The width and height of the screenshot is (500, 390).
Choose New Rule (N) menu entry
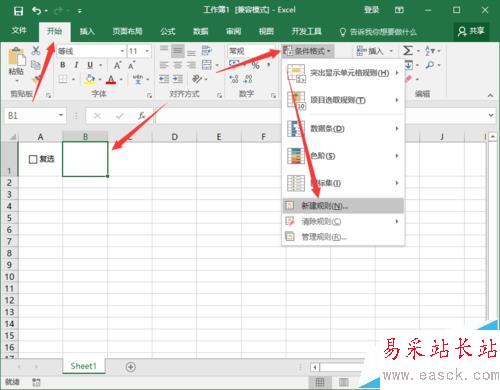pos(343,206)
